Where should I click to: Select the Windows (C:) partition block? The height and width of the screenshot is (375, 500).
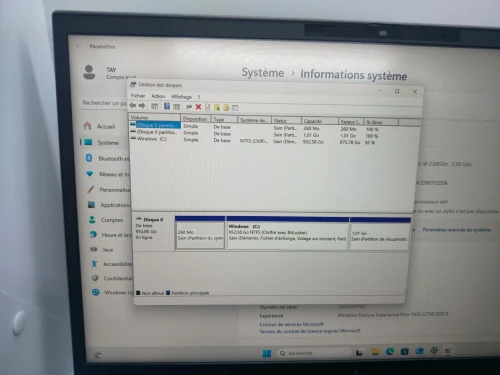(288, 233)
